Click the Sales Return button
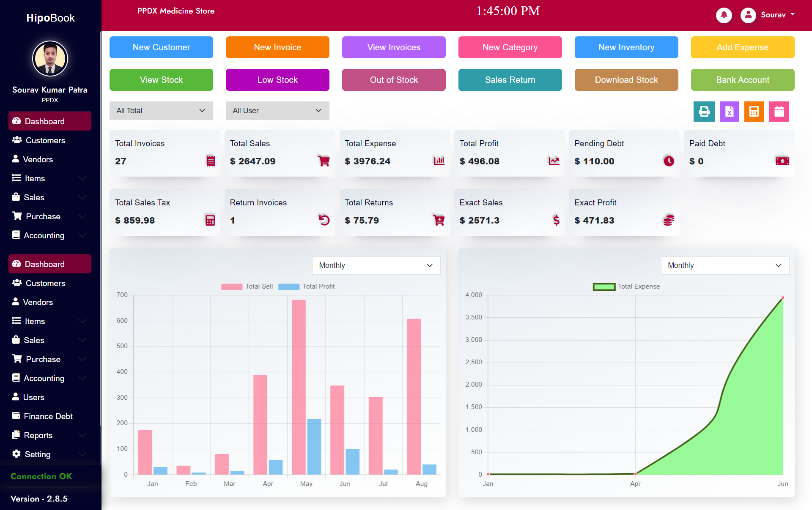 510,80
